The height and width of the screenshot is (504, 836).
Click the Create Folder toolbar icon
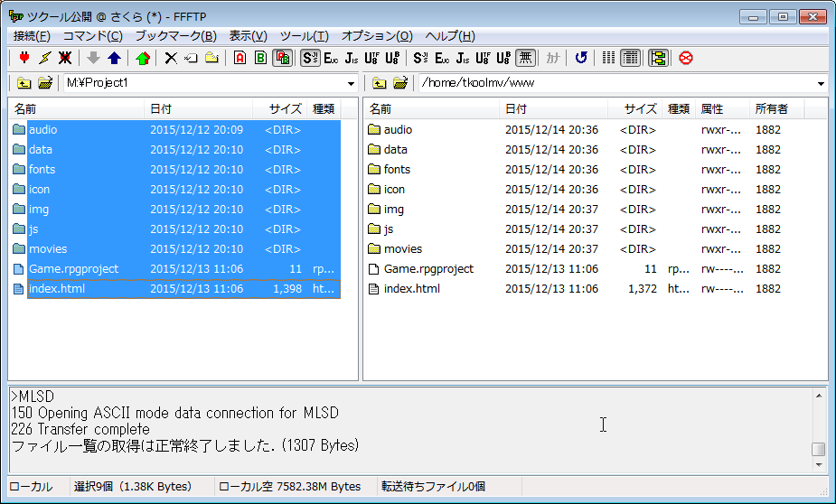click(x=211, y=58)
